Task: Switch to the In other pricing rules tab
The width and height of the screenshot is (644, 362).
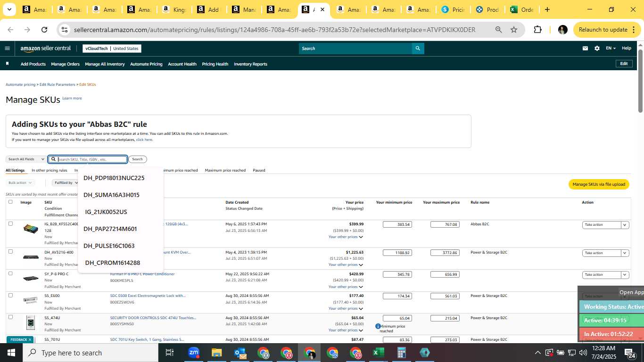Action: click(50, 170)
